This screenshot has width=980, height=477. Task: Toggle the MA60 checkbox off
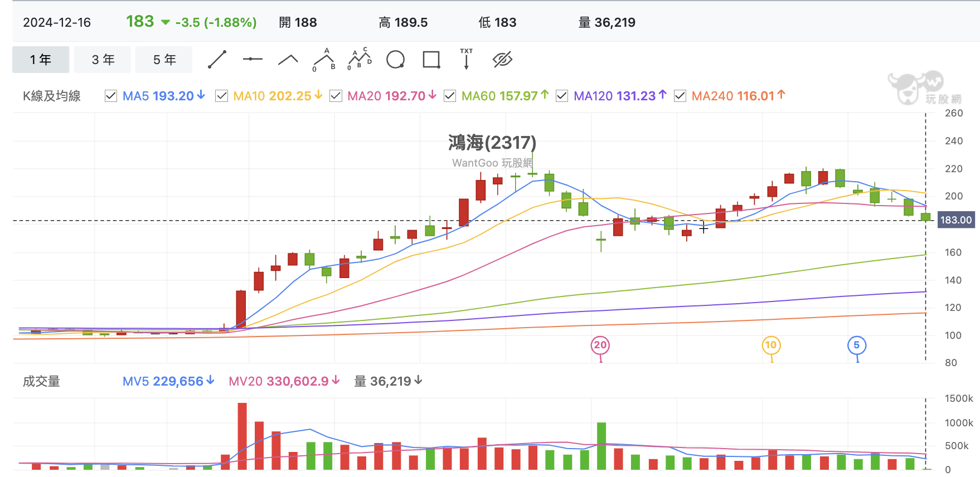tap(450, 96)
